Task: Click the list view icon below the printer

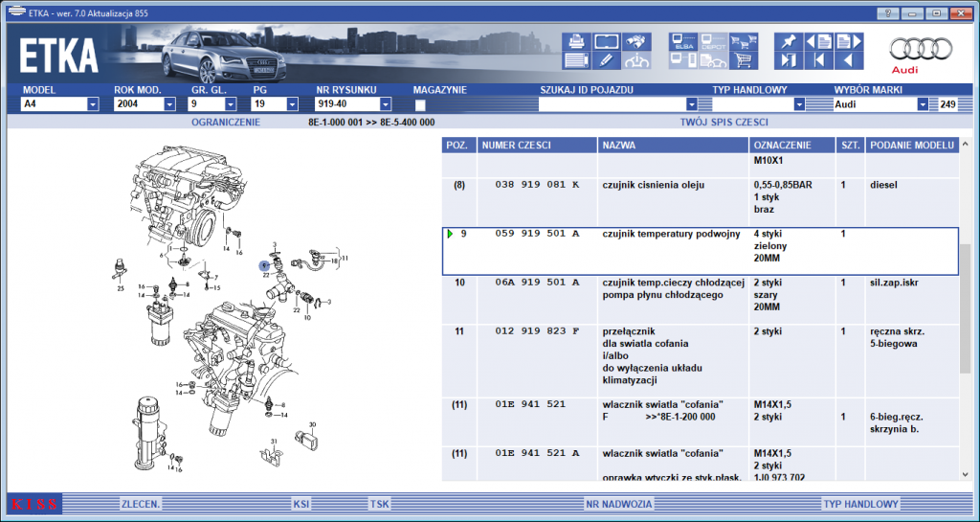Action: [576, 60]
